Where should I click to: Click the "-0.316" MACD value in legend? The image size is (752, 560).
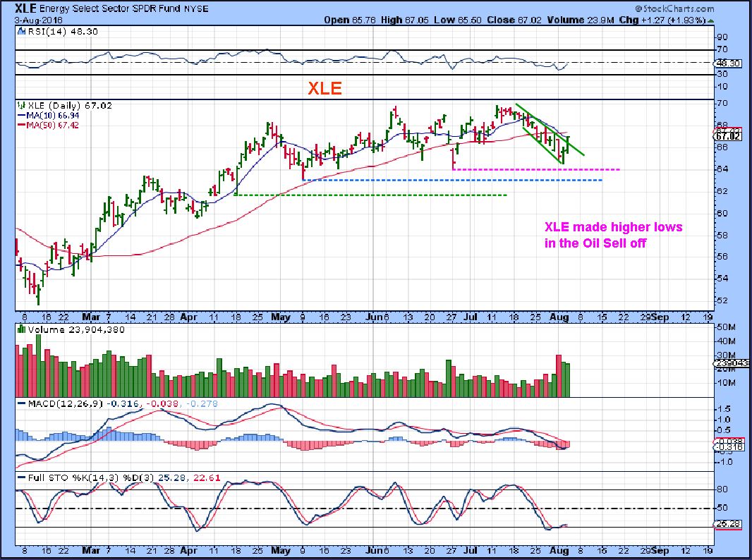point(123,403)
